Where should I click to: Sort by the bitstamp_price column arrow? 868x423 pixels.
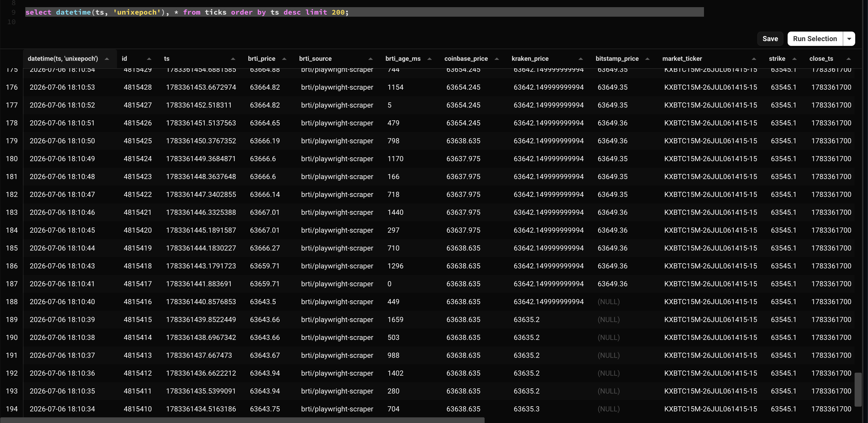[647, 59]
